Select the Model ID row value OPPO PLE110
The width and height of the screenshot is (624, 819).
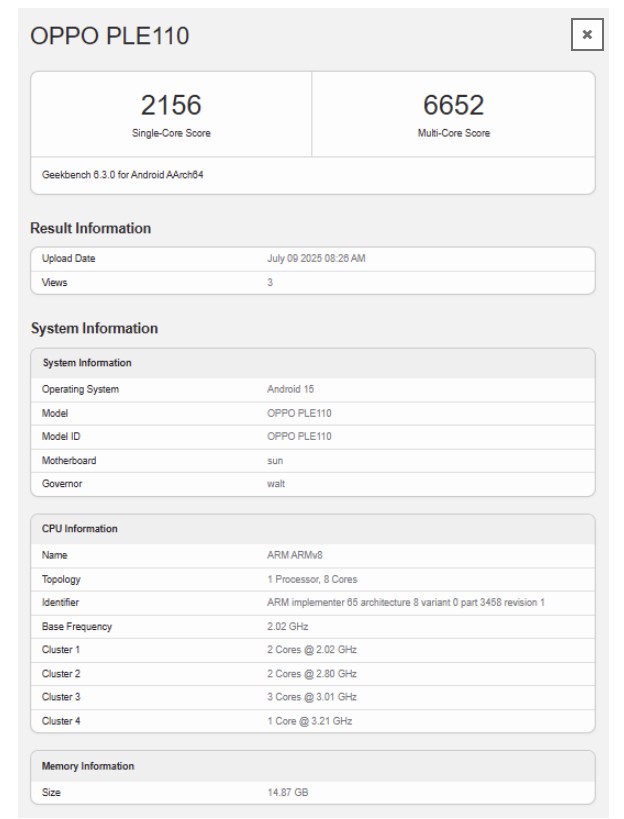pos(299,437)
